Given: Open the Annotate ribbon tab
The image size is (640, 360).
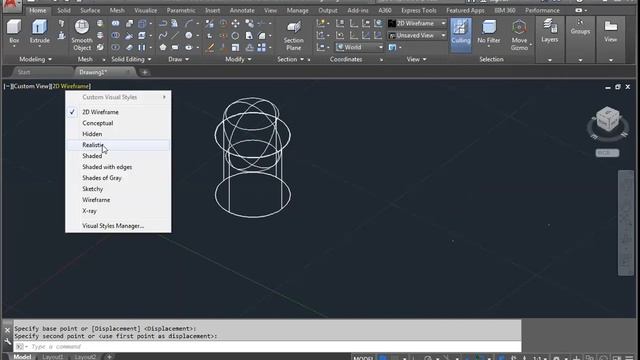Looking at the screenshot, I should click(242, 10).
